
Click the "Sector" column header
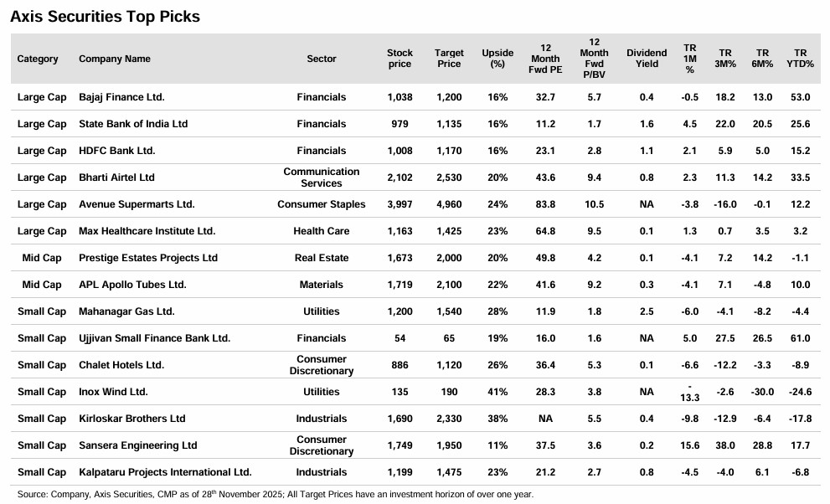tap(322, 59)
